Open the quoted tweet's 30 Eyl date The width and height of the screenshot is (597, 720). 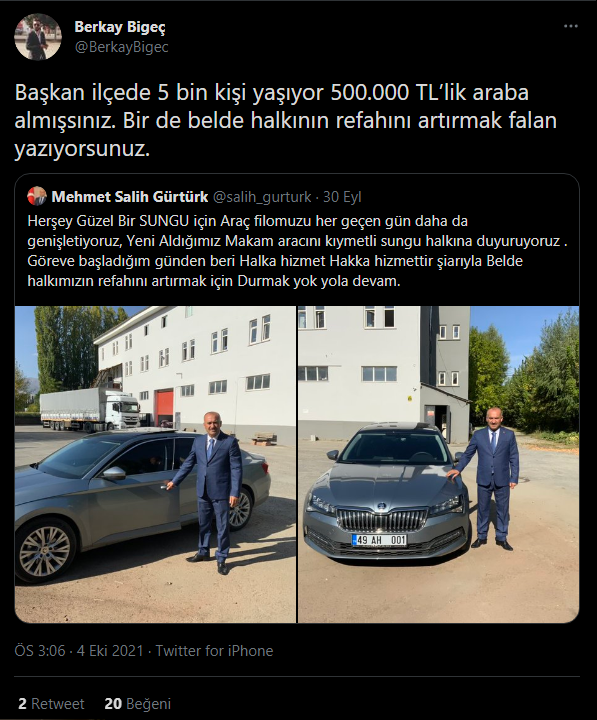click(342, 197)
